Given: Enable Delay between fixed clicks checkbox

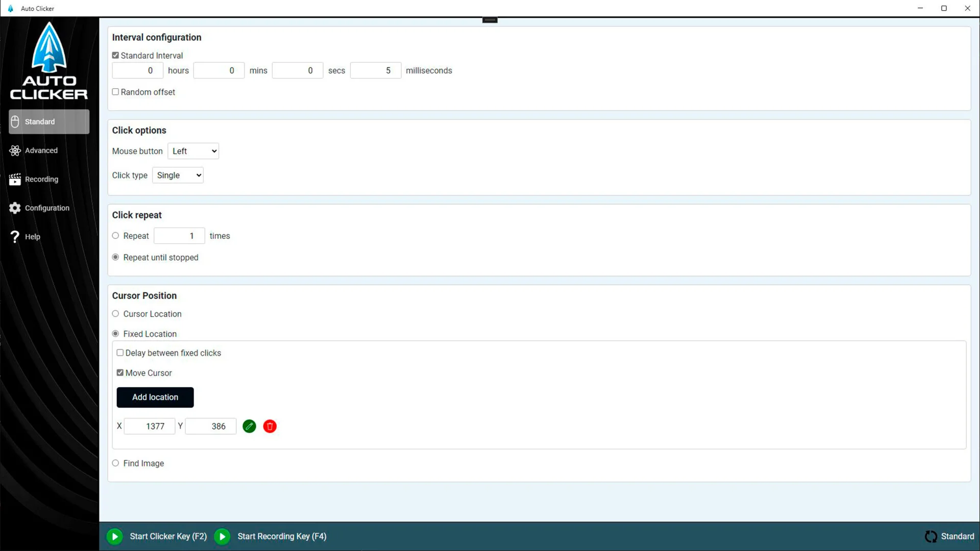Looking at the screenshot, I should tap(120, 353).
